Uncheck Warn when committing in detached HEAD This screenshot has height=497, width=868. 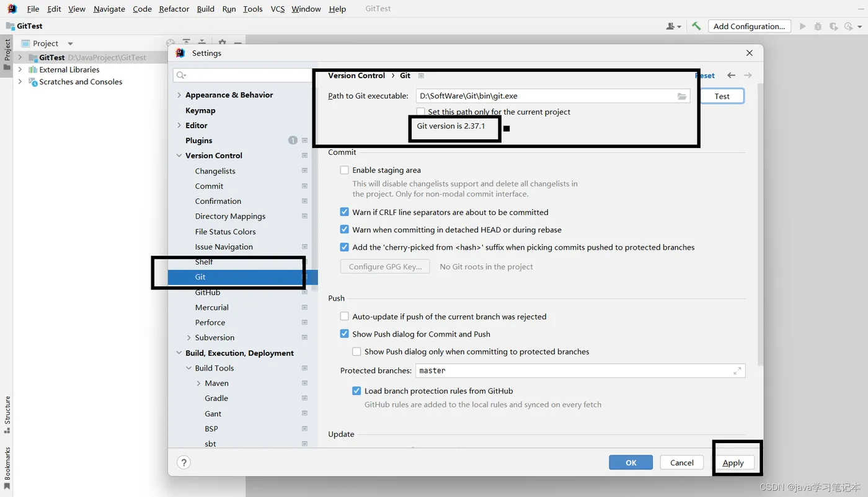(x=345, y=229)
